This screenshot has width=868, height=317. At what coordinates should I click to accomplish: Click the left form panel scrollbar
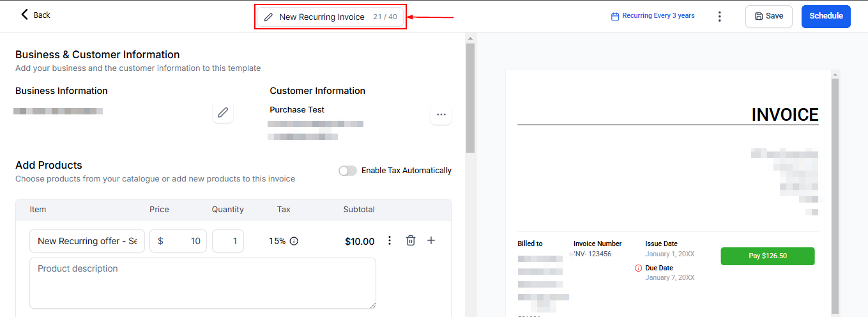click(x=470, y=98)
